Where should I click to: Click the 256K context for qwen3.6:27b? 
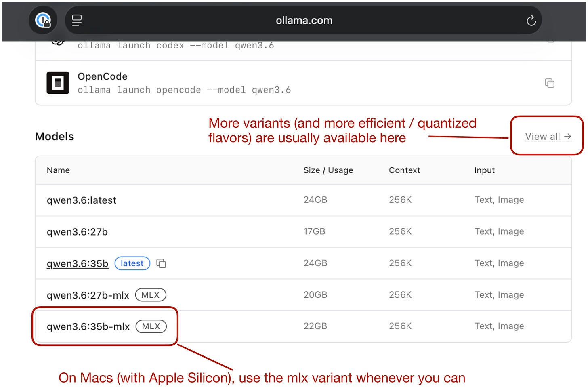[x=400, y=231]
